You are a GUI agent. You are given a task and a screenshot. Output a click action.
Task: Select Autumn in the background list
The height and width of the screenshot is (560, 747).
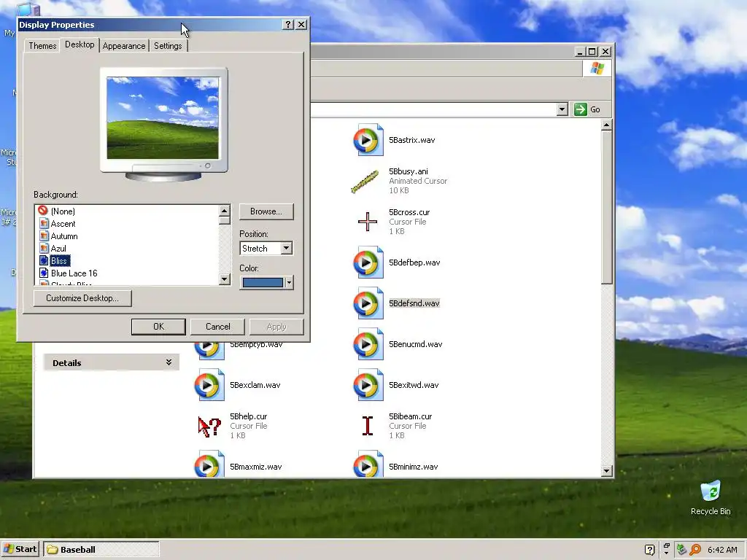pos(64,236)
